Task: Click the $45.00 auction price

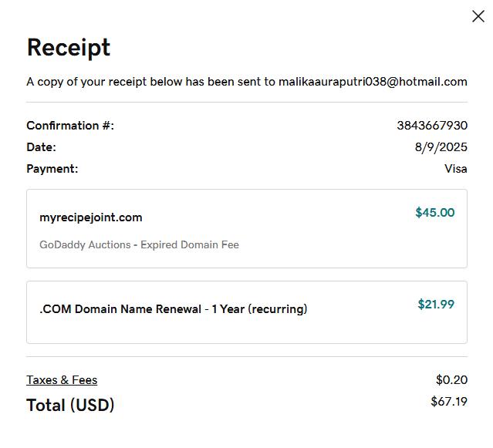Action: tap(434, 212)
